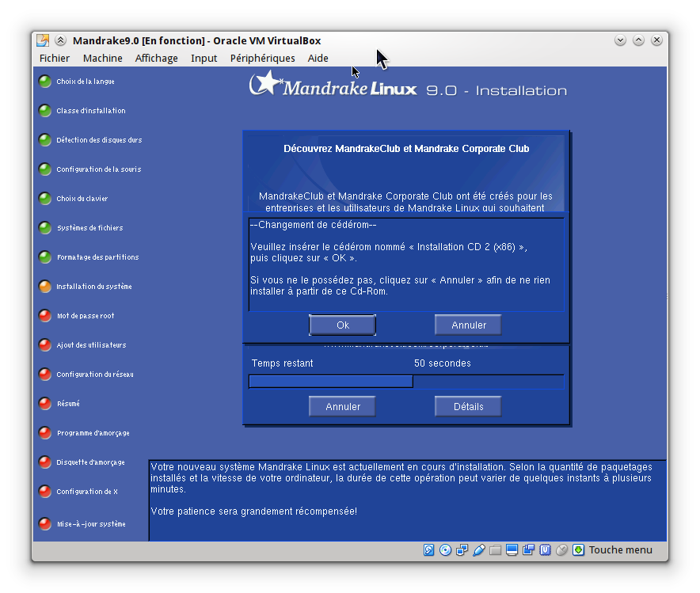The image size is (700, 593).
Task: Click the green arrow keyboard capture icon
Action: [x=578, y=550]
